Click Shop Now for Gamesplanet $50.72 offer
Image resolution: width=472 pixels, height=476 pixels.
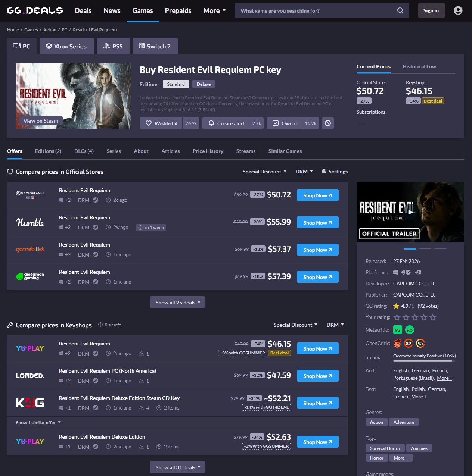click(318, 195)
